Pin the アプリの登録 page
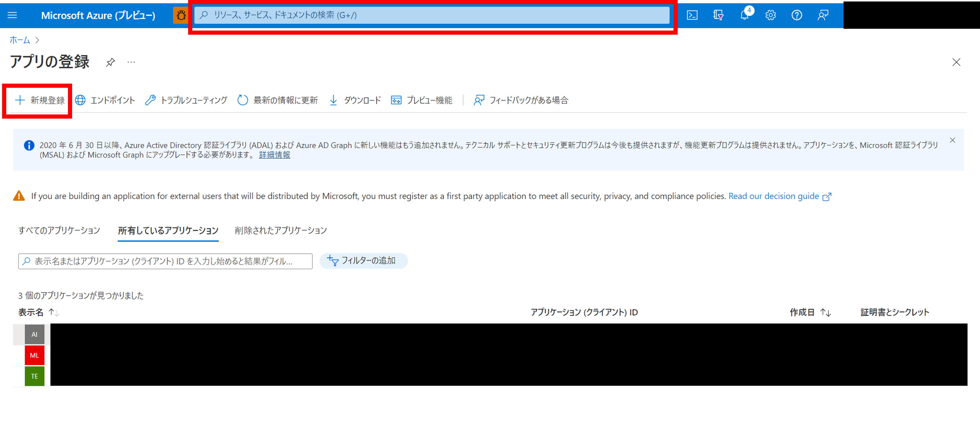Image resolution: width=980 pixels, height=427 pixels. (x=110, y=62)
